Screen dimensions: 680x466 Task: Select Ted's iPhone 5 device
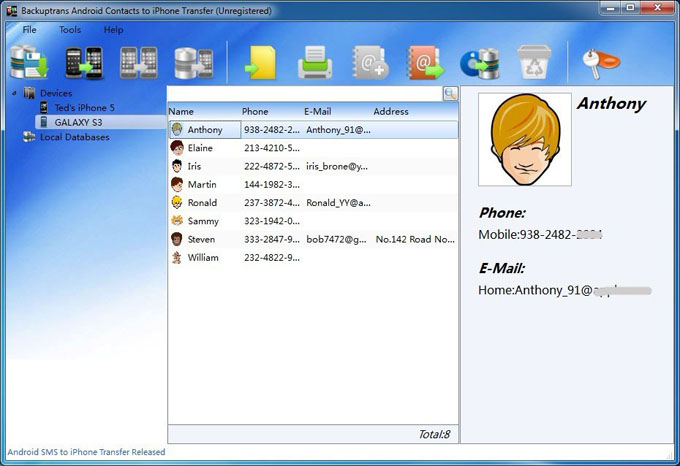pos(85,108)
